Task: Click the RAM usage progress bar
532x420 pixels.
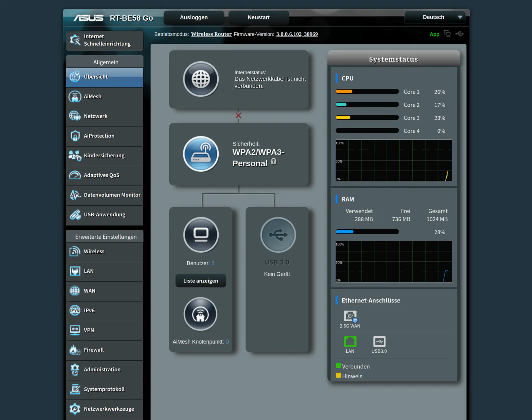Action: click(x=367, y=232)
